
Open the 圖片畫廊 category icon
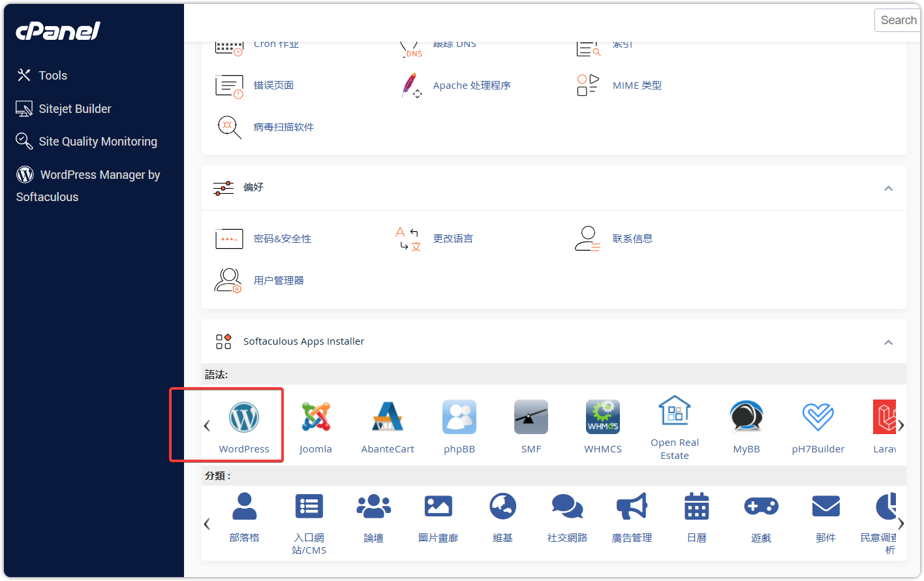coord(439,506)
